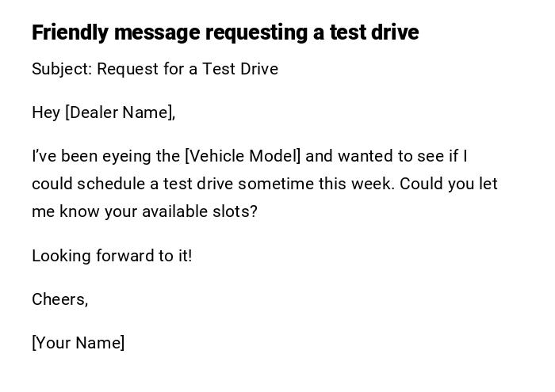
Task: Click 'I've' at the paragraph start
Action: coord(42,156)
